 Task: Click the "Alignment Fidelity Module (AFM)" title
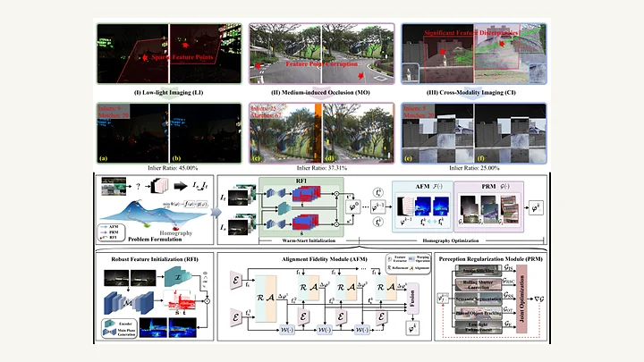[x=325, y=259]
